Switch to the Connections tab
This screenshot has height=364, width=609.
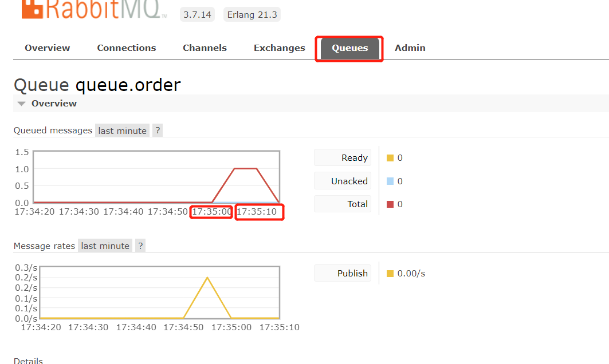(127, 48)
